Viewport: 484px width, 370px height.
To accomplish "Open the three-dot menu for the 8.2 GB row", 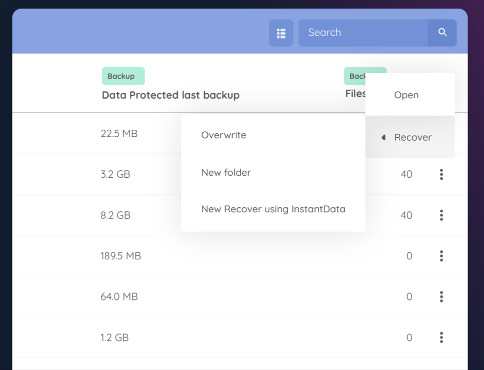I will tap(441, 215).
